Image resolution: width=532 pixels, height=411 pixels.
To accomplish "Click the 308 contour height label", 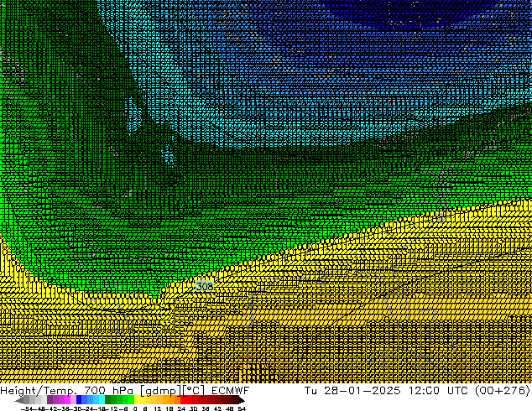I will [x=205, y=287].
